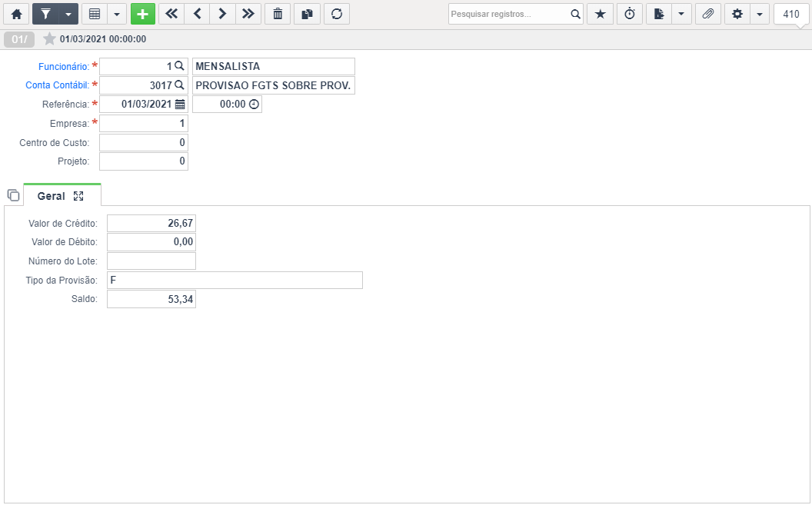Viewport: 812px width, 505px height.
Task: Search Funcionário with lookup magnifier
Action: click(x=179, y=65)
